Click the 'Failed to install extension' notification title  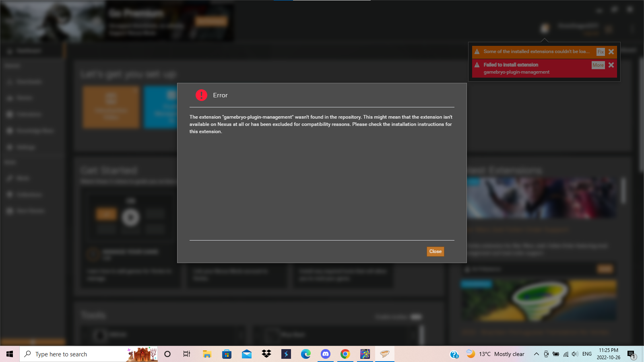click(x=511, y=65)
